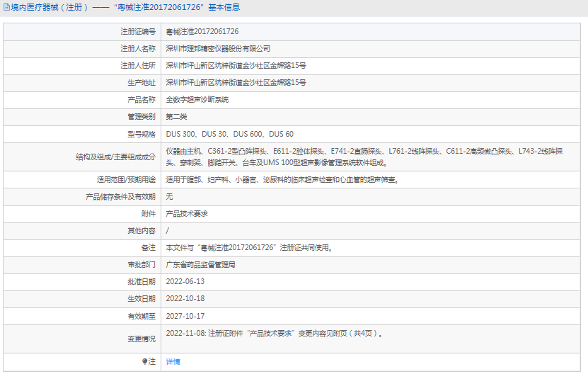
Task: Select the remark text 本文件与…注册证共同使用
Action: (249, 247)
